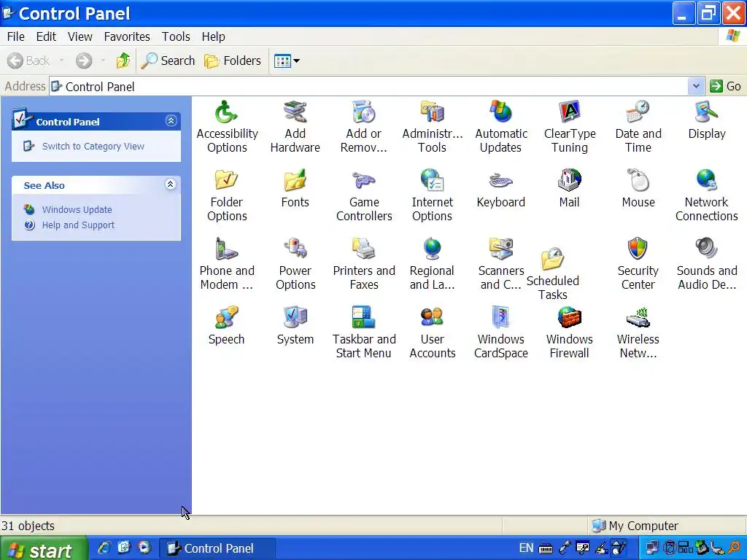Screen dimensions: 747x560
Task: Select the Date and Time icon
Action: [638, 112]
